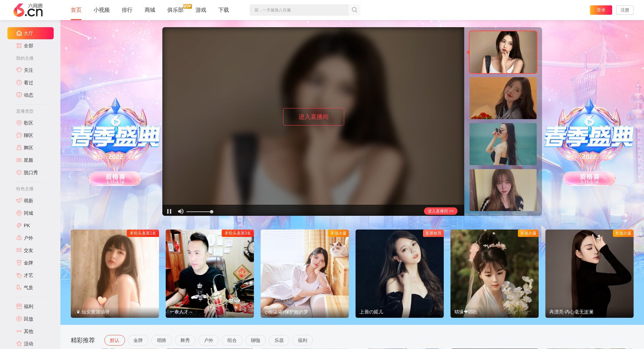Open the PK lightning icon entry
The width and height of the screenshot is (644, 349).
(19, 226)
